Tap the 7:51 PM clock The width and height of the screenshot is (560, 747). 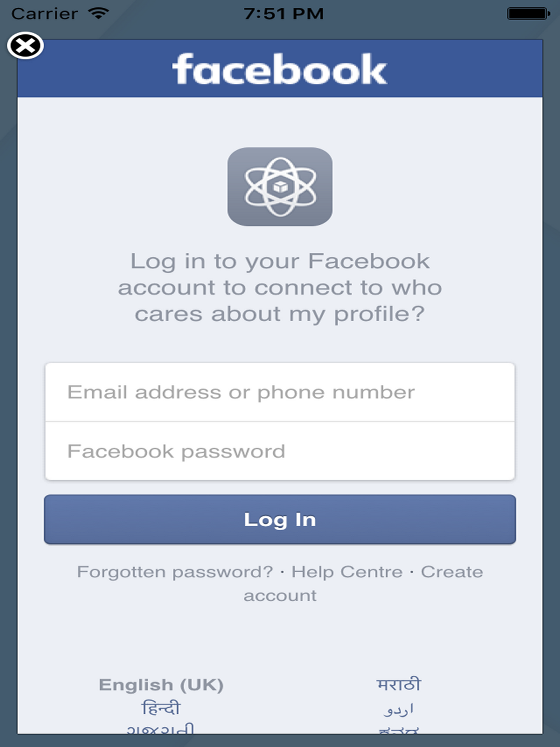pyautogui.click(x=284, y=13)
